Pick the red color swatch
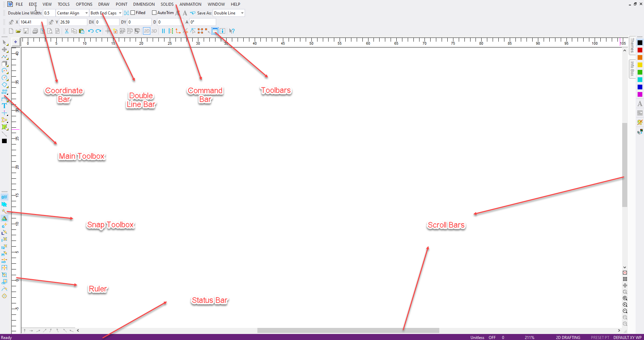Viewport: 644px width, 340px height. click(640, 50)
